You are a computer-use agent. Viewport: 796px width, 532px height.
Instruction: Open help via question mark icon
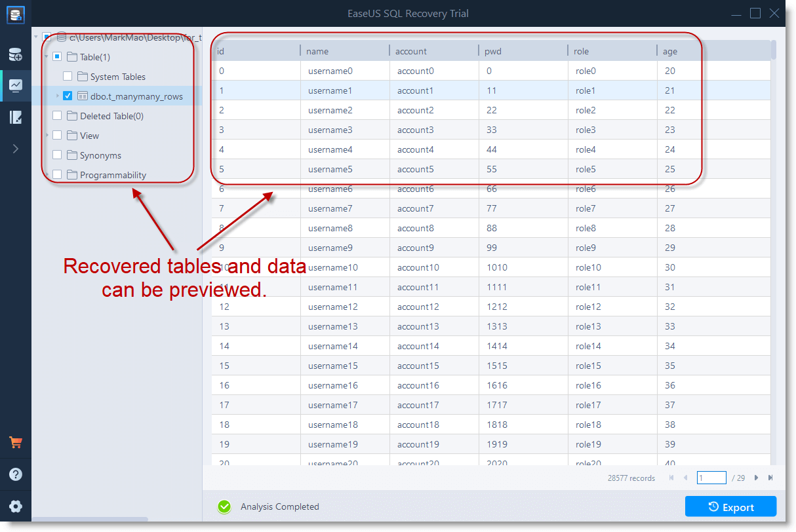pos(16,474)
